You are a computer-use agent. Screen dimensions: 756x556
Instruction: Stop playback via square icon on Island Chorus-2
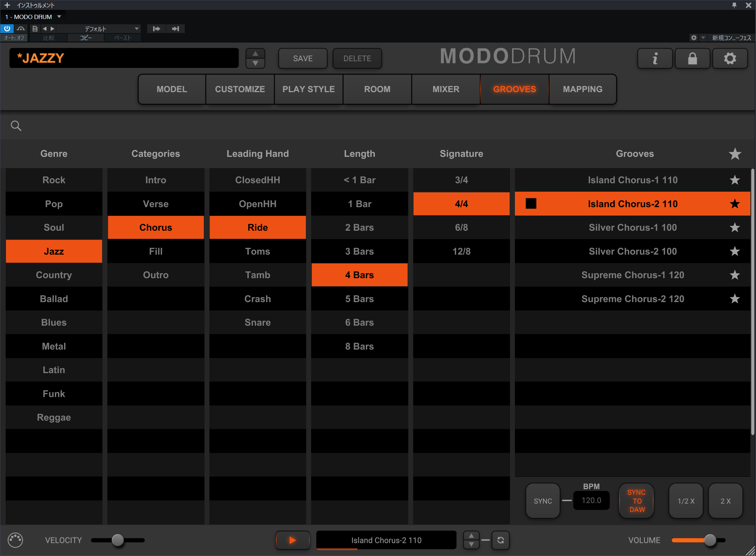(531, 204)
